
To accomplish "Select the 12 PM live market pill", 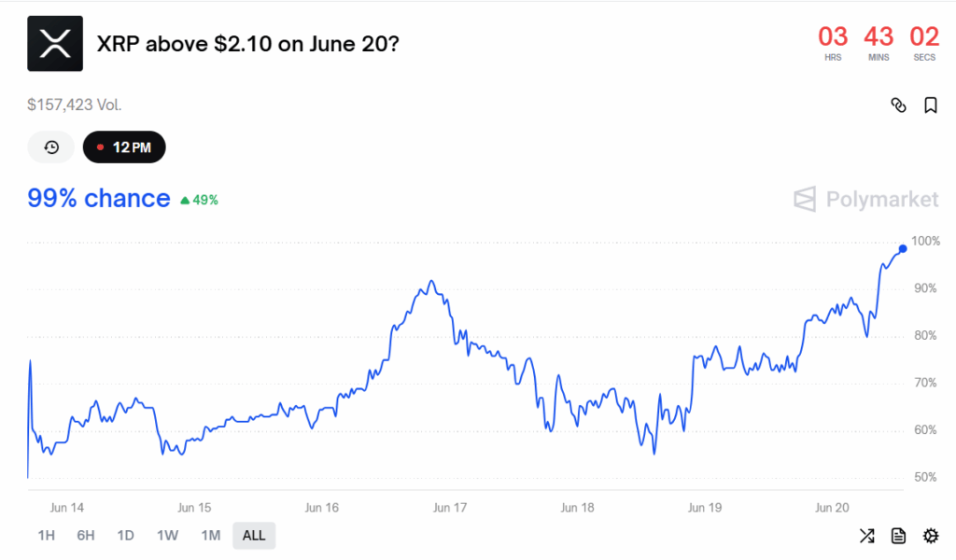I will [x=124, y=147].
